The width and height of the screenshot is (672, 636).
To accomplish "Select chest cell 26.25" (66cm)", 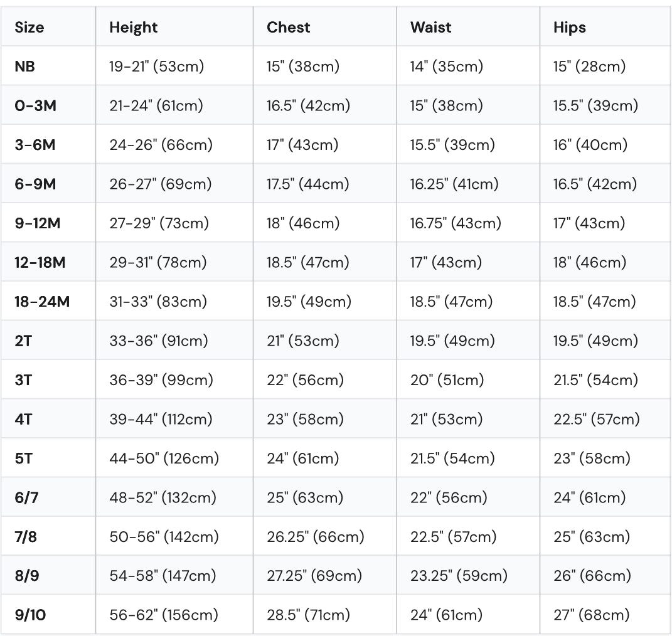I will 316,537.
